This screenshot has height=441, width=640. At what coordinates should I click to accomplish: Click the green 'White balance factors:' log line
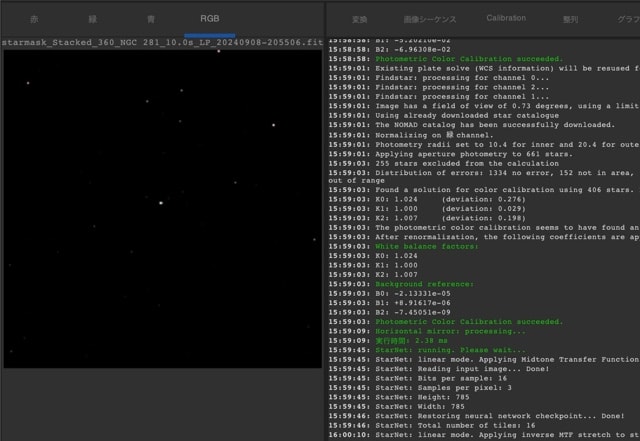coord(403,246)
